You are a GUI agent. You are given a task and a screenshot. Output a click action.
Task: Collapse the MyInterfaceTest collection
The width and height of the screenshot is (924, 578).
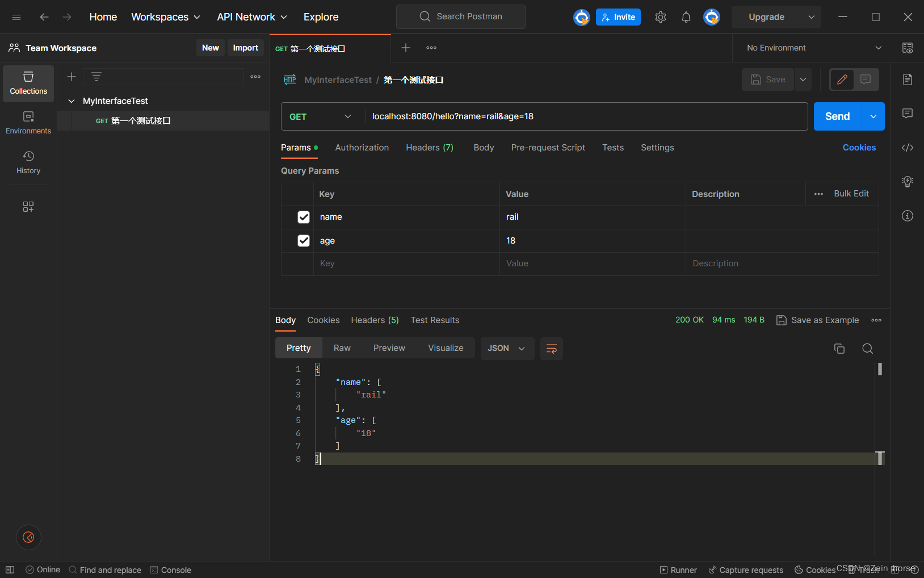click(x=72, y=101)
